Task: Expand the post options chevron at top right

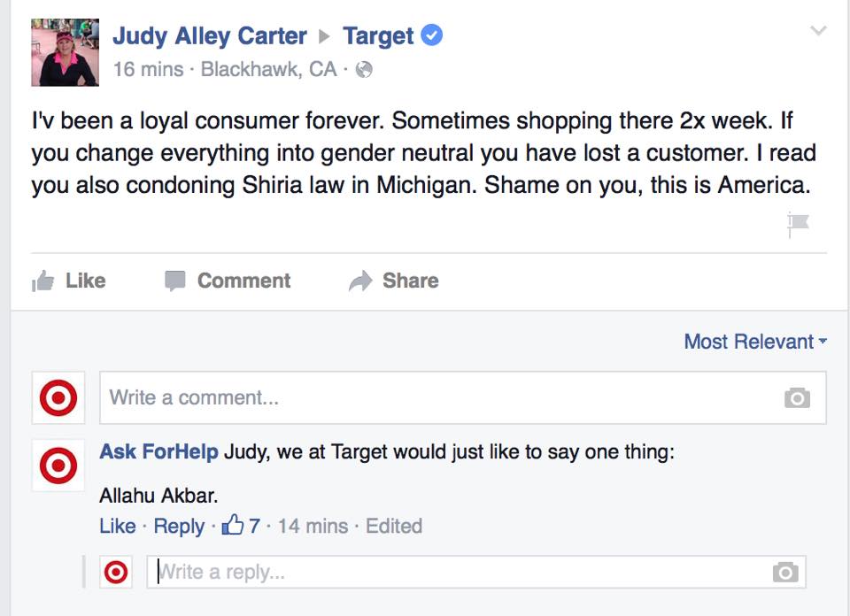Action: (x=818, y=28)
